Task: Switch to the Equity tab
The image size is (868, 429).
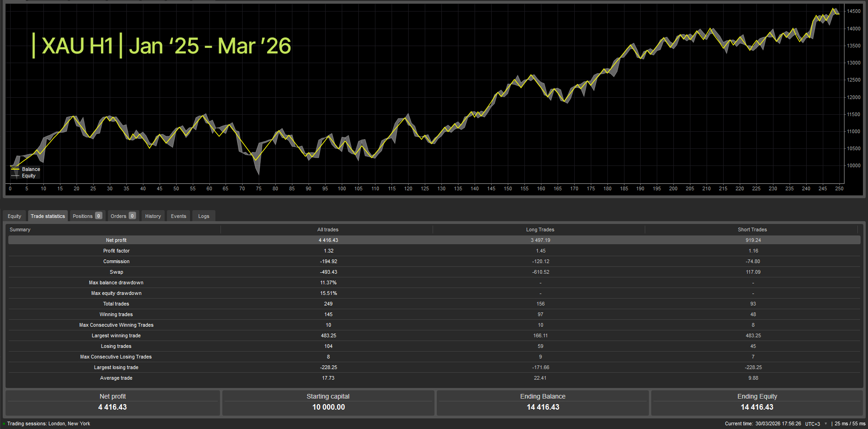Action: (x=14, y=216)
